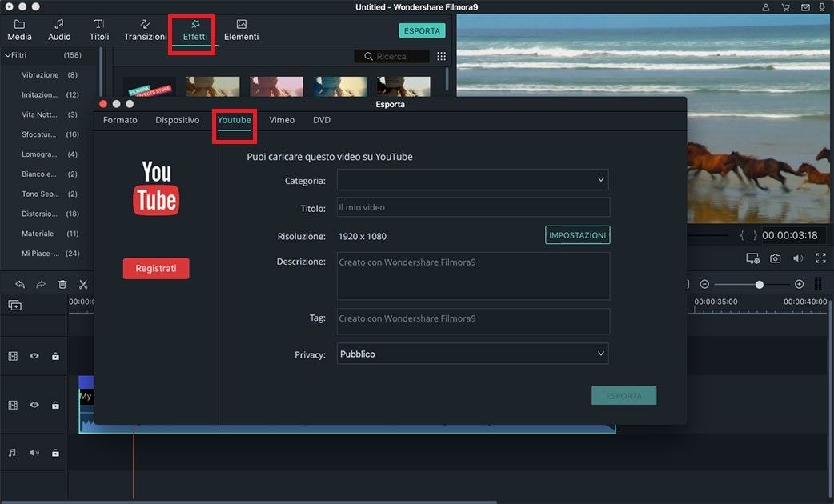Select the Mi Piace filter category
This screenshot has height=504, width=834.
(x=50, y=254)
